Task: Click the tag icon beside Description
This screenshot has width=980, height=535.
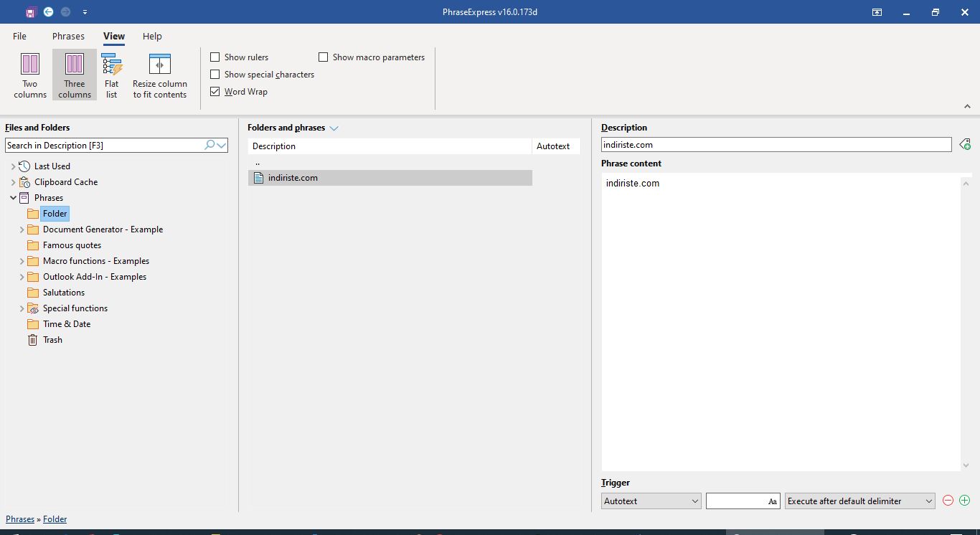Action: click(965, 145)
